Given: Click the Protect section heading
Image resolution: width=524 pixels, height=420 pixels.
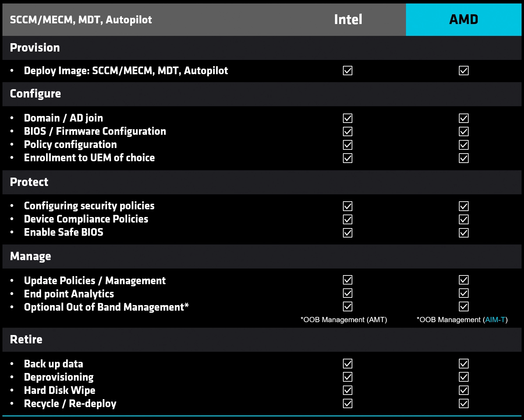Looking at the screenshot, I should click(29, 182).
